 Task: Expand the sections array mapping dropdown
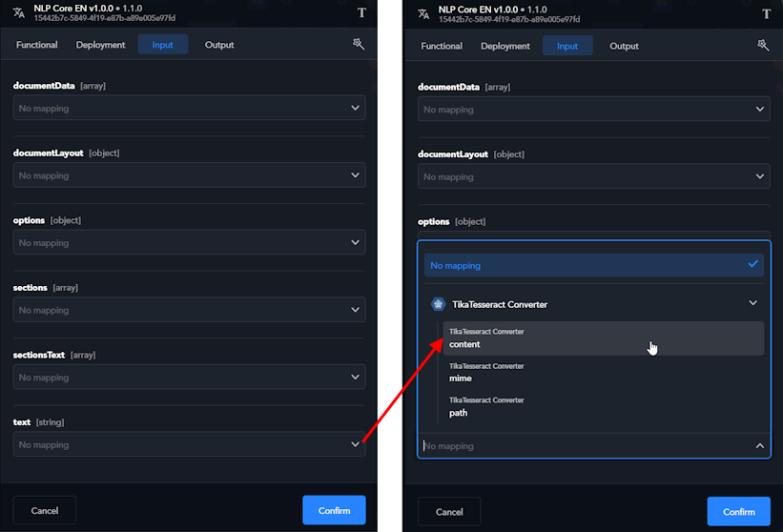(x=189, y=310)
